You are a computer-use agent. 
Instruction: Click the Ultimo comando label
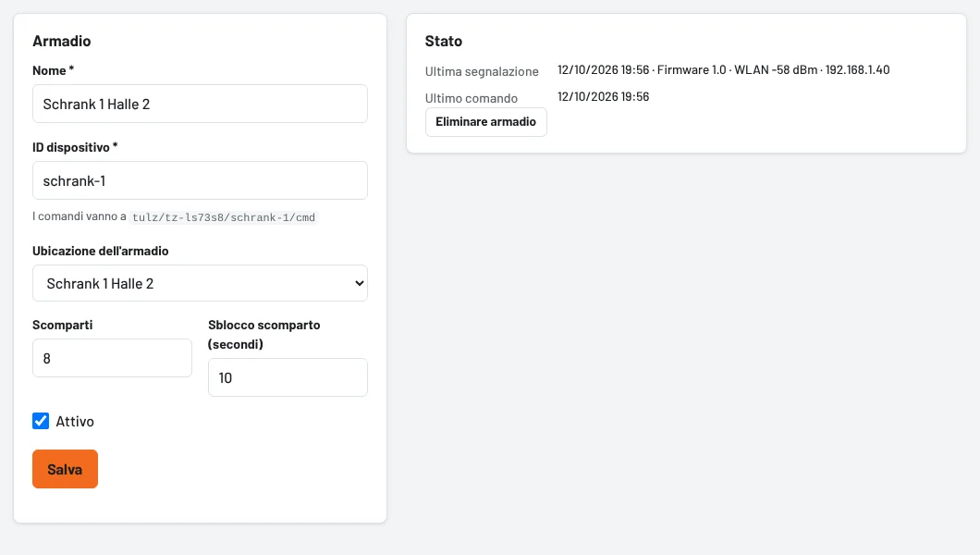[x=472, y=98]
